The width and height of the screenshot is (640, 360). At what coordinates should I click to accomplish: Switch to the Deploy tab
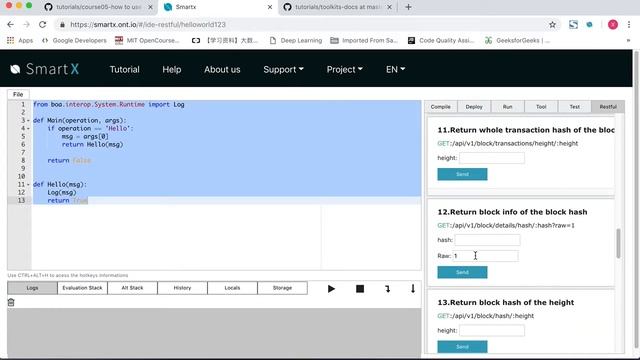[474, 107]
